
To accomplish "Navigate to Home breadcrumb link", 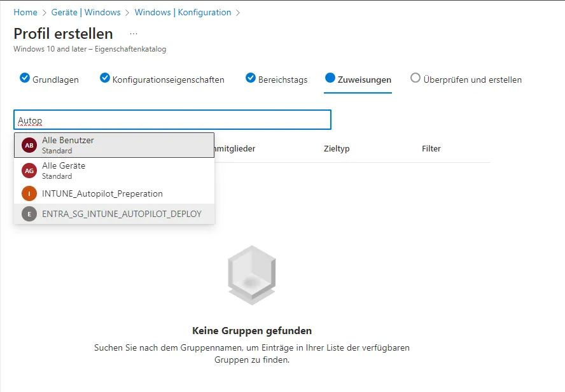I will (25, 12).
